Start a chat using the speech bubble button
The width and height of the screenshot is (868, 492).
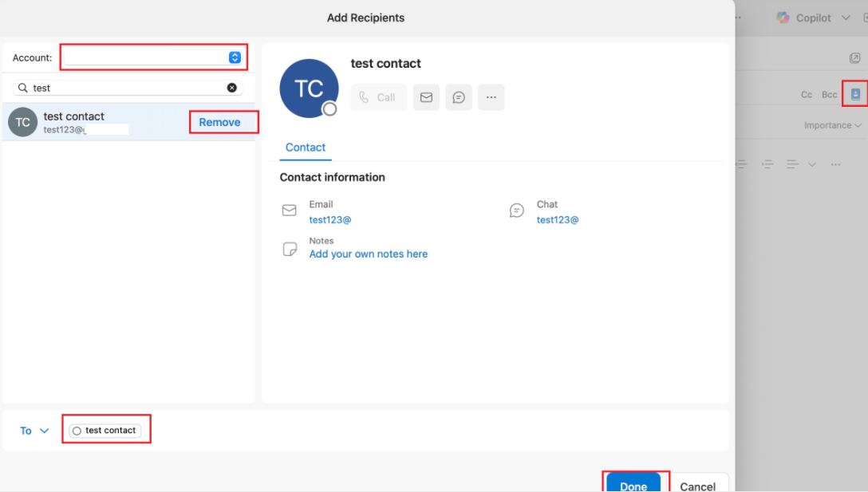(459, 97)
